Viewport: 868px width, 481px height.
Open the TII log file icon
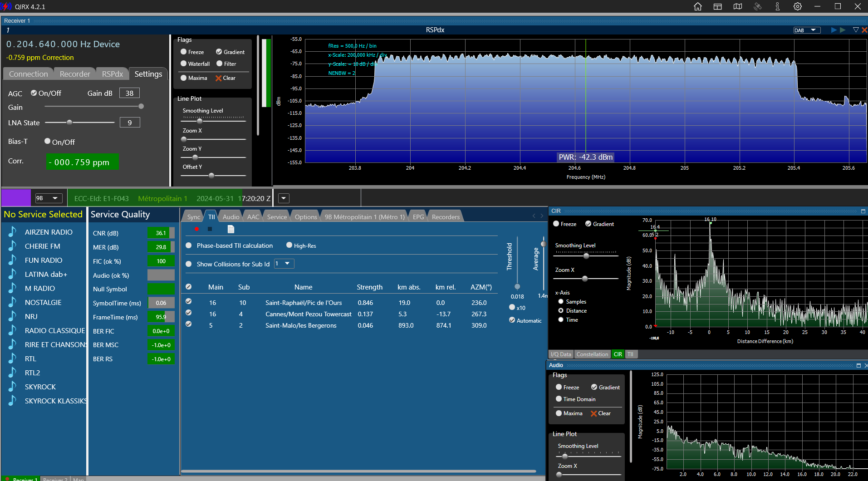point(231,229)
